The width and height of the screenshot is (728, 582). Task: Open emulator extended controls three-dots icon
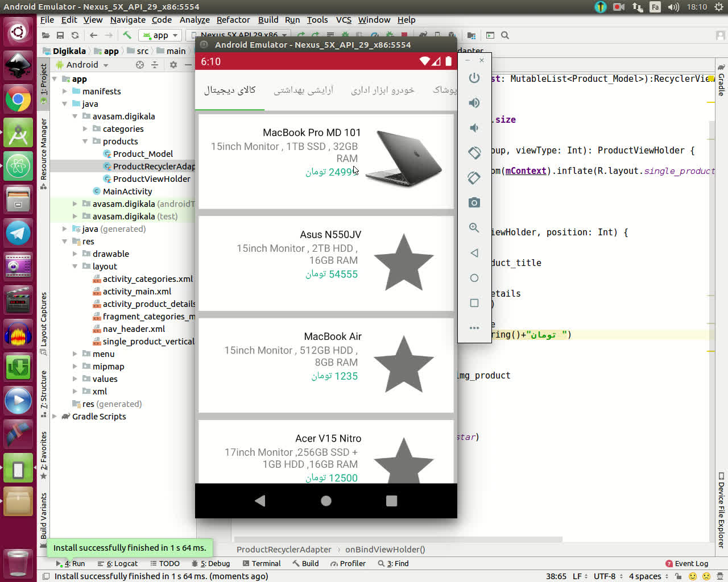tap(474, 328)
